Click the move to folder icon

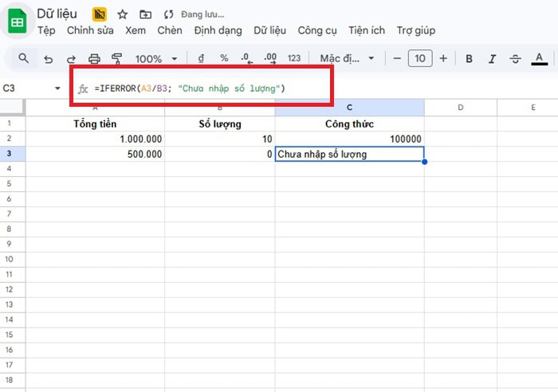[x=144, y=14]
